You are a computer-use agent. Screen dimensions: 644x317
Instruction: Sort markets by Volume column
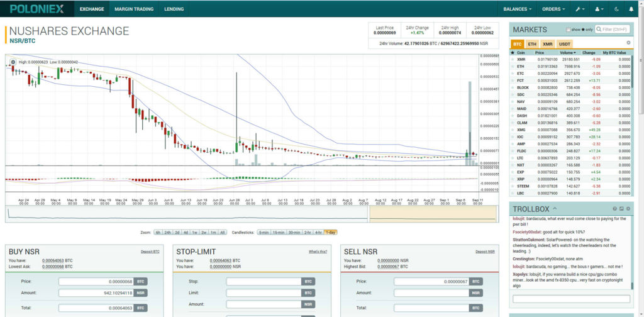pos(568,53)
